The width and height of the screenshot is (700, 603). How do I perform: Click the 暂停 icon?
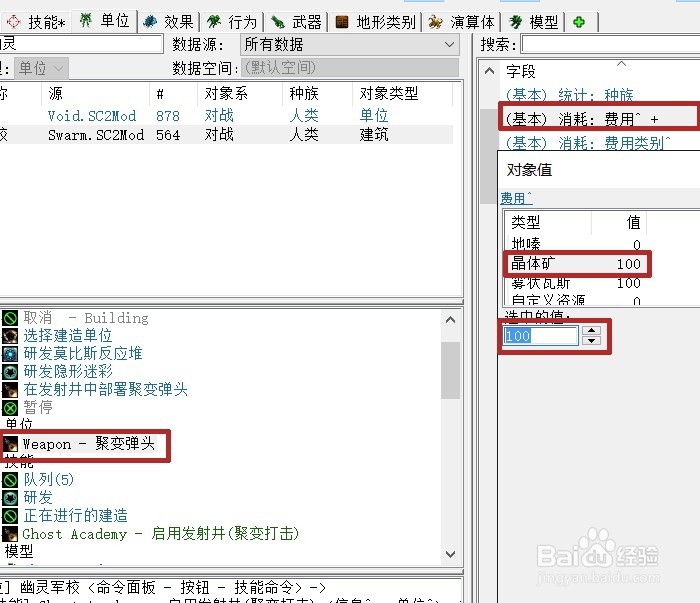tap(10, 407)
